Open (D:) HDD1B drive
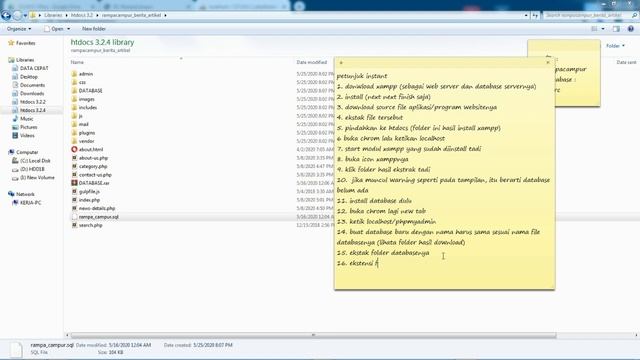 (x=32, y=169)
